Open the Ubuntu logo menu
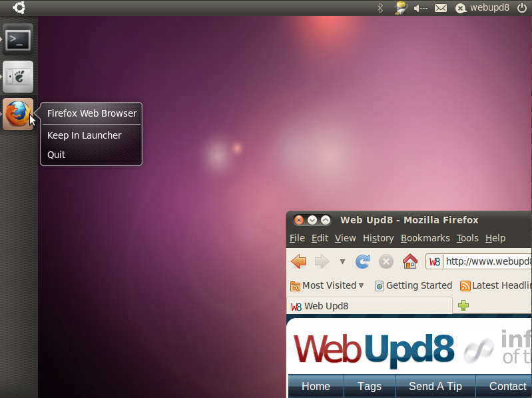 (19, 7)
